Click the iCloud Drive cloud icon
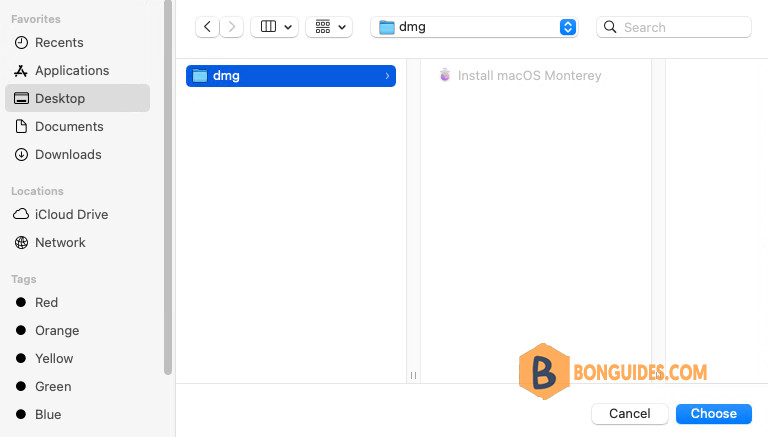This screenshot has height=437, width=768. pyautogui.click(x=21, y=214)
